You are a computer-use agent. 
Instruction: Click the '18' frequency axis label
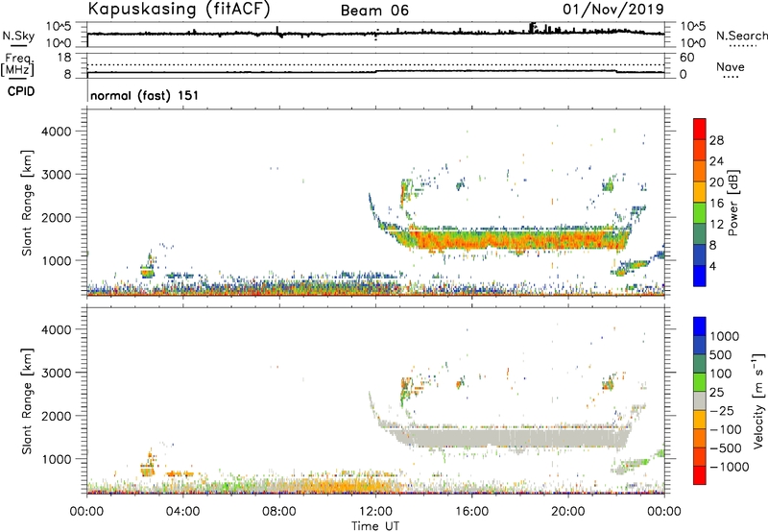tap(64, 58)
